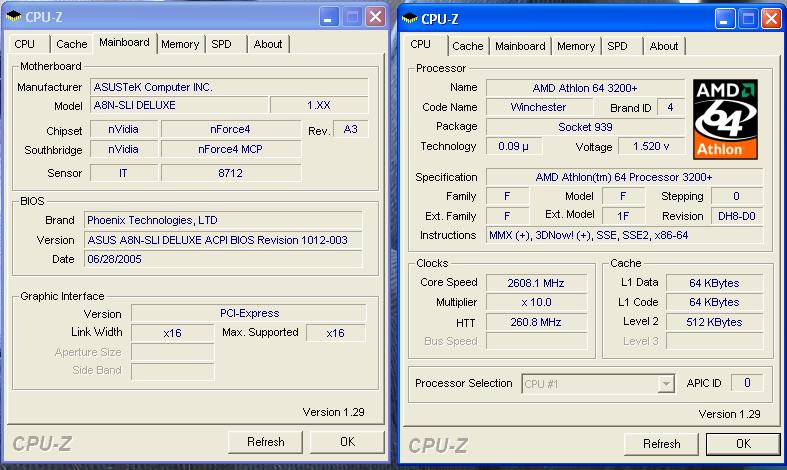
Task: Click the BIOS brand Phoenix Technologies, LTD
Action: 223,220
